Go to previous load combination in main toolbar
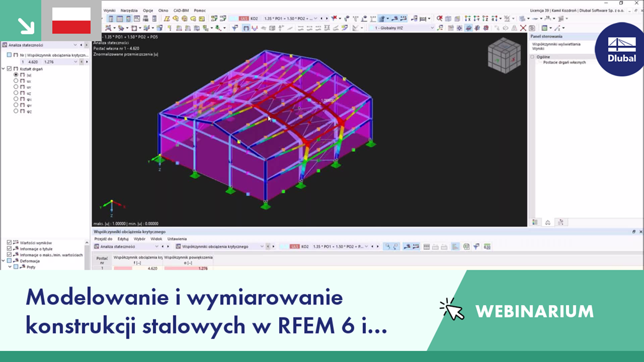The height and width of the screenshot is (362, 644). click(321, 19)
